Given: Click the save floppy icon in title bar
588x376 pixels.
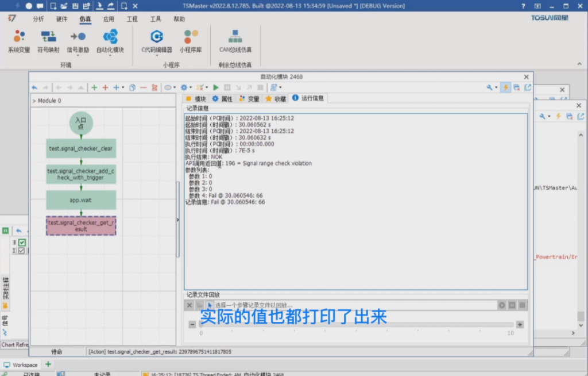Looking at the screenshot, I should click(x=75, y=6).
